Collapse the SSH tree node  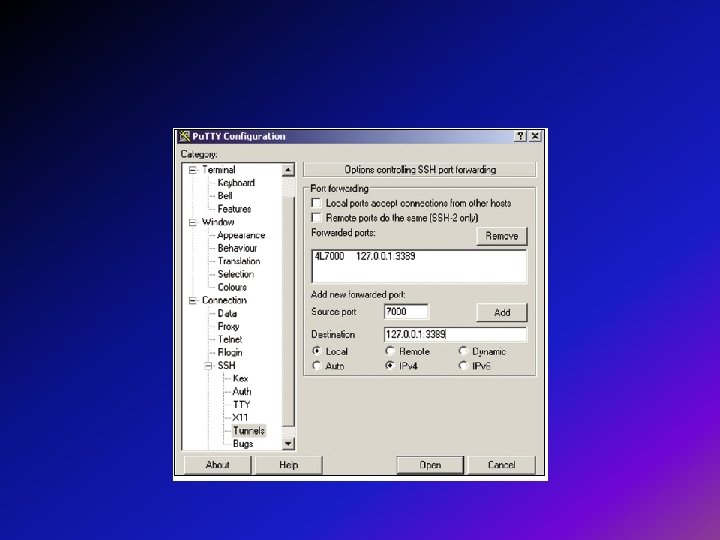coord(208,366)
